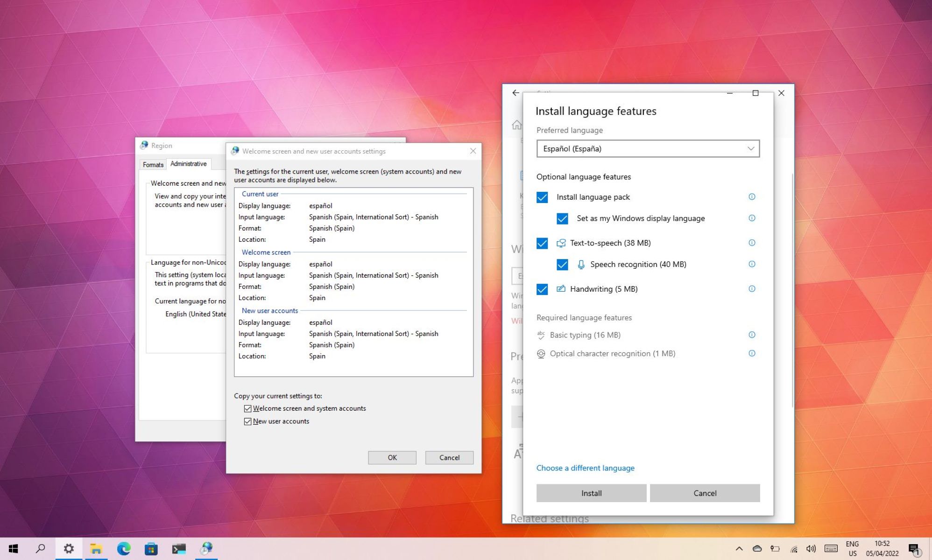The height and width of the screenshot is (560, 932).
Task: Click the Install button for language features
Action: pyautogui.click(x=591, y=493)
